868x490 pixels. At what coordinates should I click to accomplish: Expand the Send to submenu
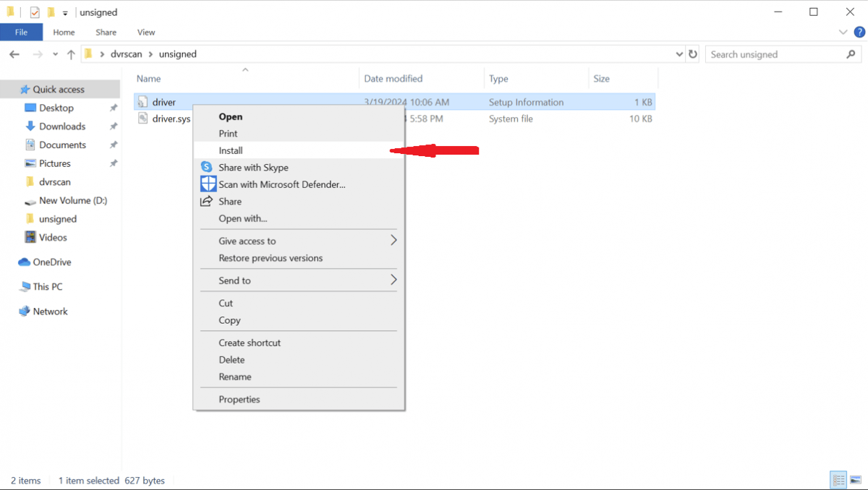tap(298, 280)
